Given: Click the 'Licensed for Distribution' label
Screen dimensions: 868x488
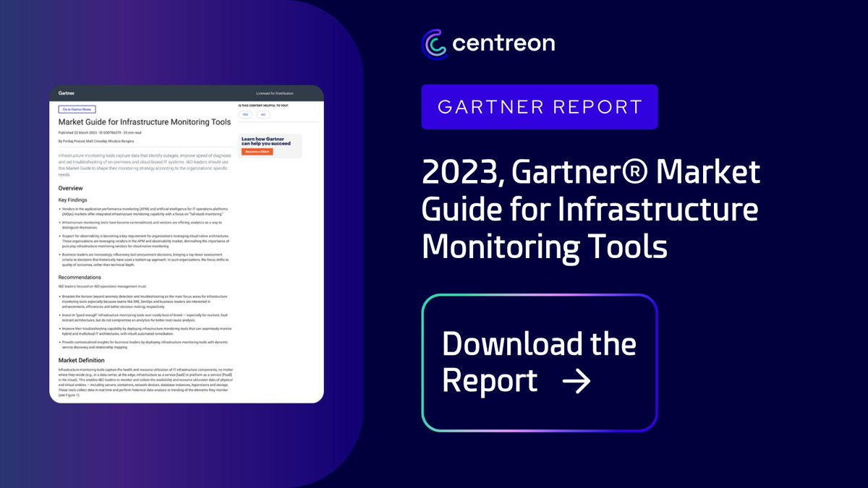Looking at the screenshot, I should coord(275,93).
